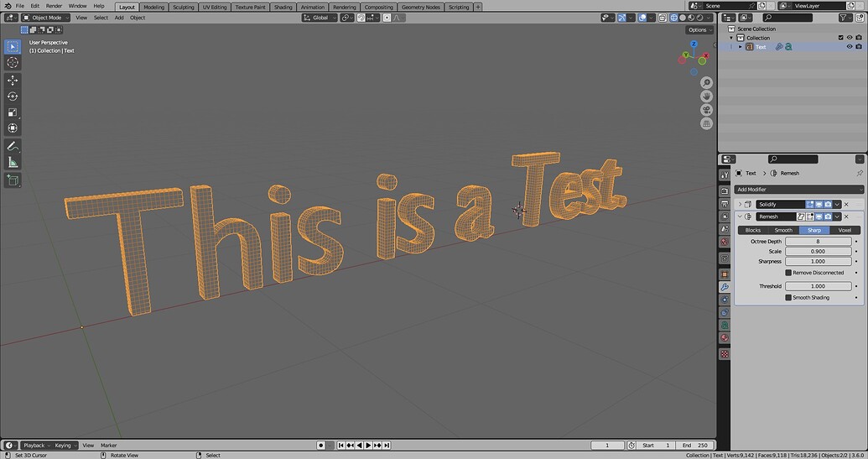The image size is (868, 459).
Task: Open the Modifiers wrench tab
Action: [x=725, y=287]
